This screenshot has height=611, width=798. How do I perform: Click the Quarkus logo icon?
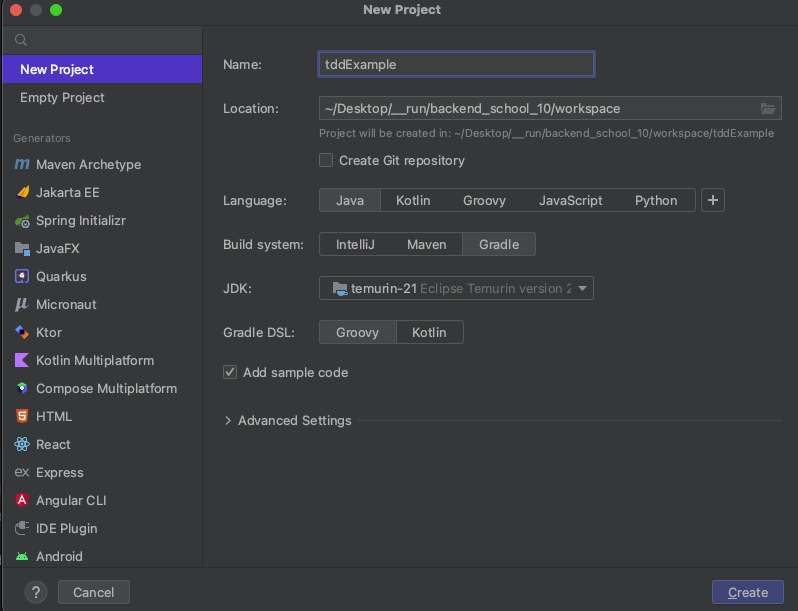point(22,276)
